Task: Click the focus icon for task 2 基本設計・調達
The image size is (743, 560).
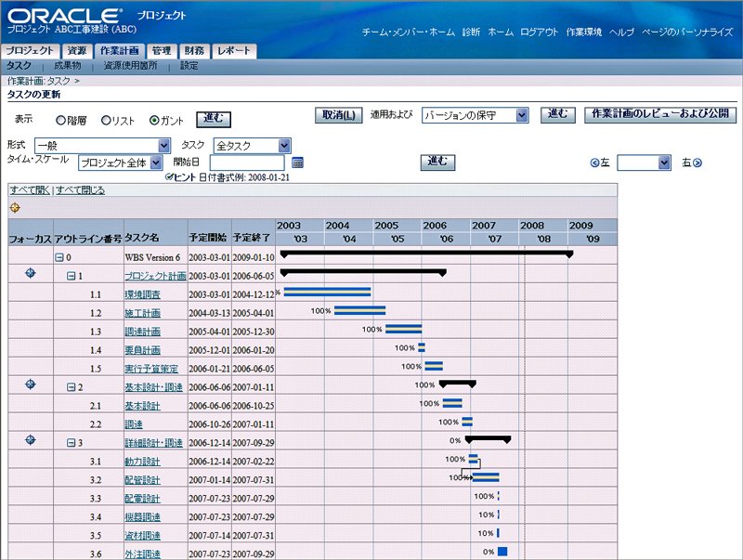Action: [x=31, y=384]
